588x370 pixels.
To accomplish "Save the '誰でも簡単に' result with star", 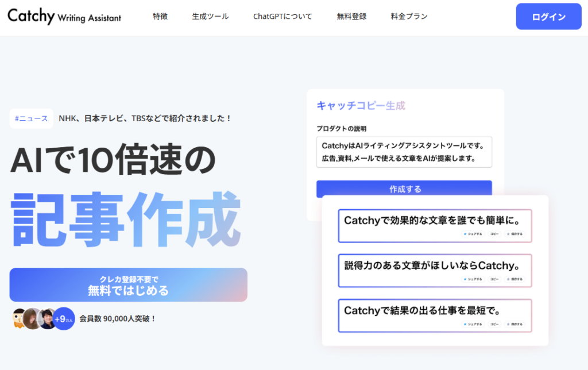I will pyautogui.click(x=514, y=234).
